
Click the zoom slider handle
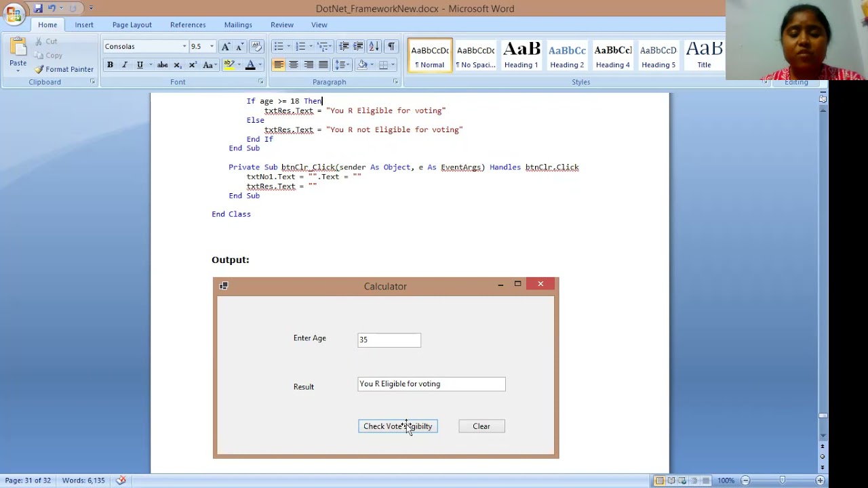coord(783,481)
